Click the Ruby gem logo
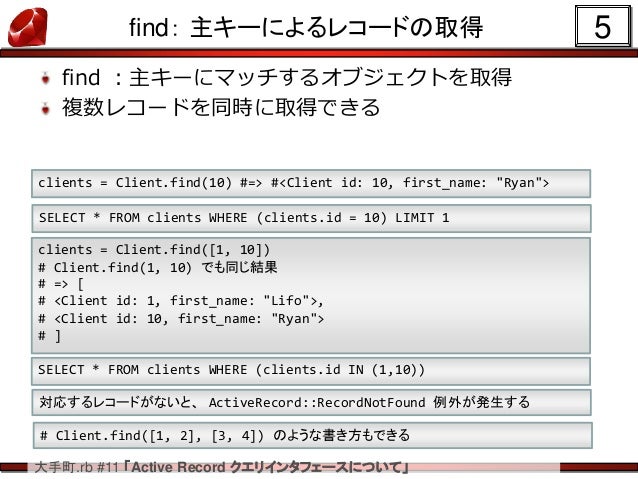 pos(28,27)
